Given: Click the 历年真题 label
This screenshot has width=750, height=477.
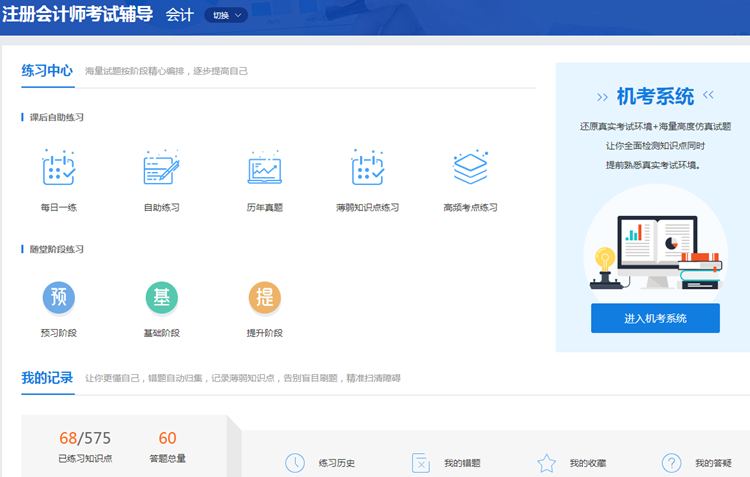Looking at the screenshot, I should [265, 207].
